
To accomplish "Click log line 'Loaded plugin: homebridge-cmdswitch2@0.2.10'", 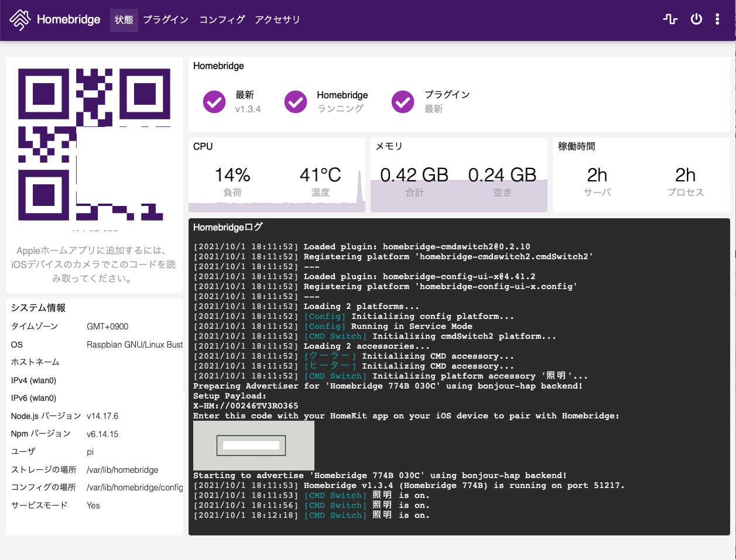I will (x=362, y=247).
